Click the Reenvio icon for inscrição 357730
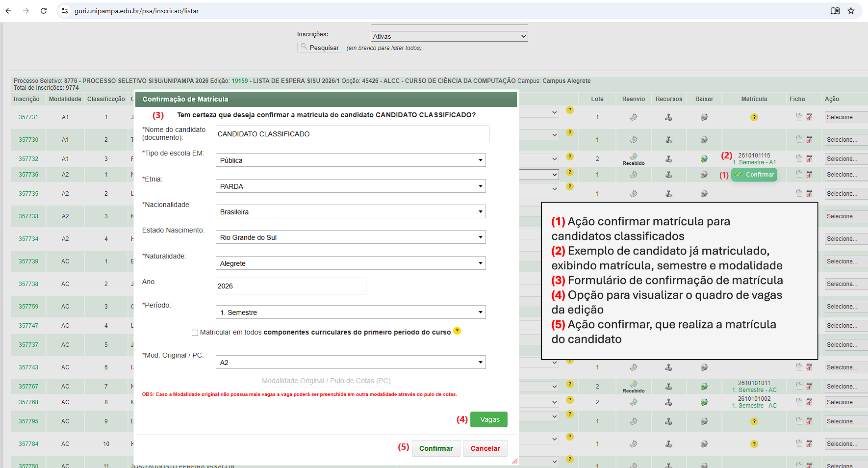Viewport: 868px width, 468px height. 634,140
